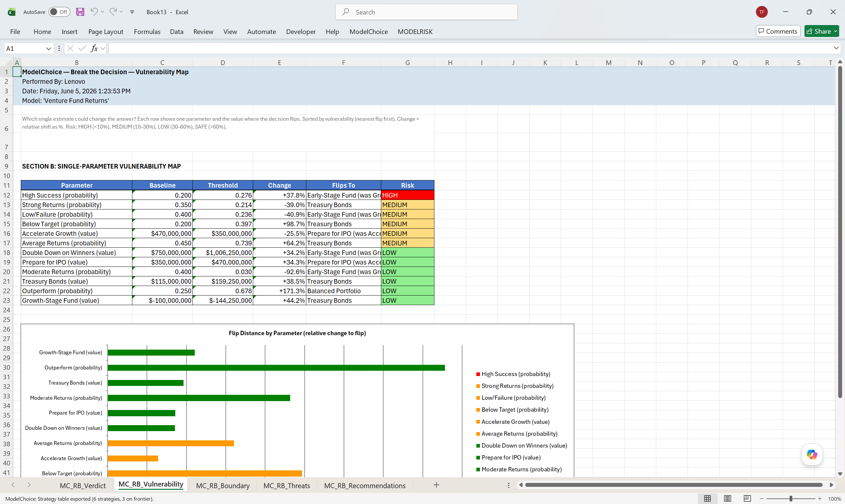Open the Comments pane button
The image size is (845, 504).
click(778, 31)
